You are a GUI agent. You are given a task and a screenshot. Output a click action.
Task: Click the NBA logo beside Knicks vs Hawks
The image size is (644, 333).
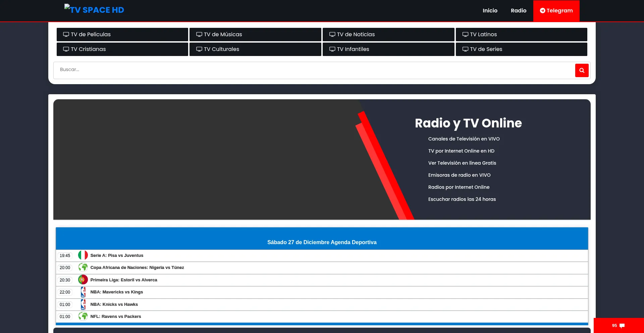pos(83,304)
